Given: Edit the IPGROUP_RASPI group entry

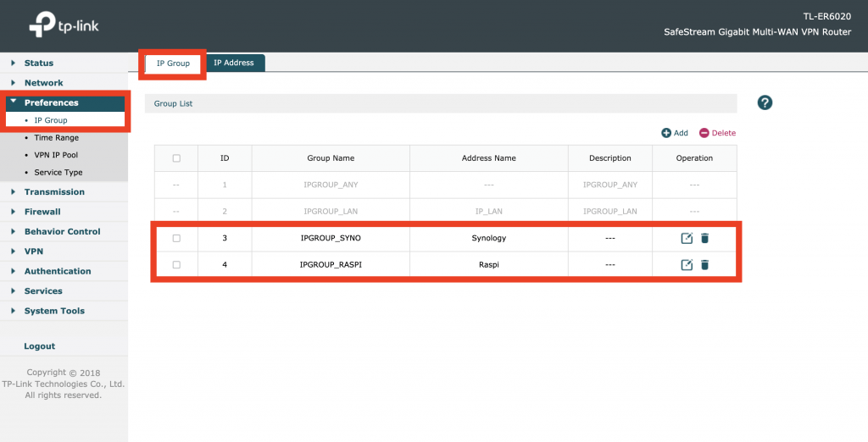Looking at the screenshot, I should point(687,265).
